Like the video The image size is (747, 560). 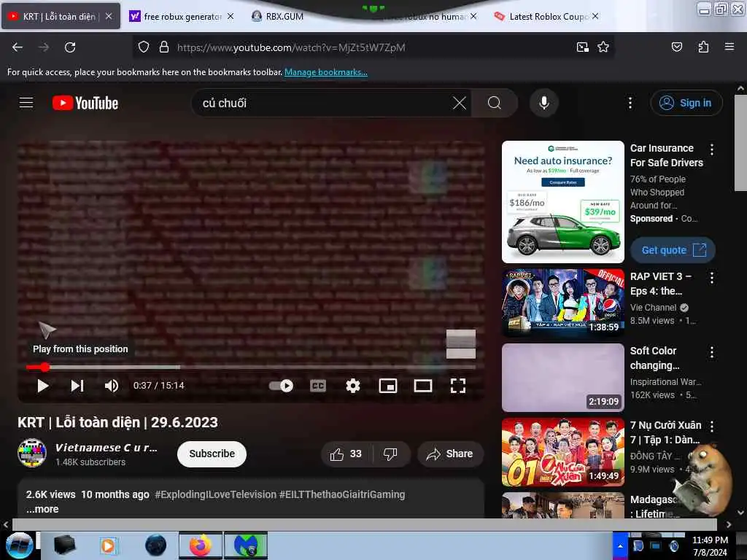(347, 454)
